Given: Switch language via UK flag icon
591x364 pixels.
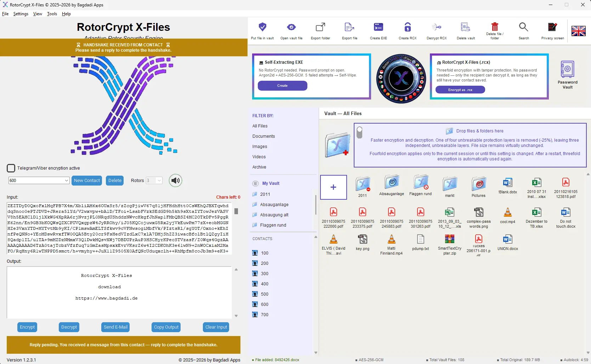Looking at the screenshot, I should (579, 31).
